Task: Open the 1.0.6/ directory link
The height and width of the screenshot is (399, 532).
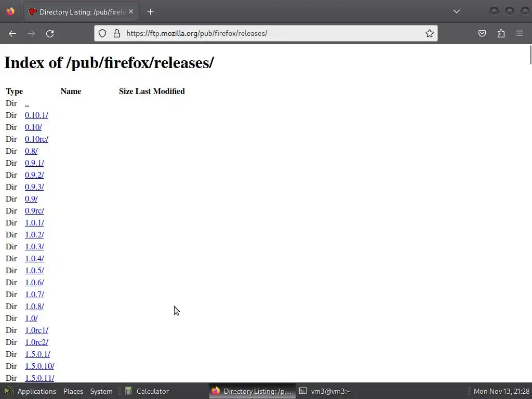Action: tap(34, 283)
